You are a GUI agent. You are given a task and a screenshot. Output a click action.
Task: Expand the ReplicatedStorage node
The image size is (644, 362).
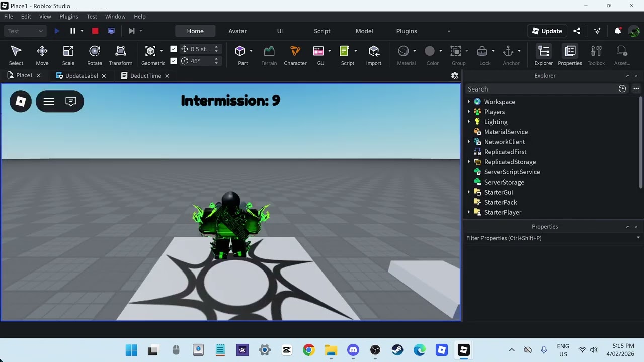[x=469, y=162]
